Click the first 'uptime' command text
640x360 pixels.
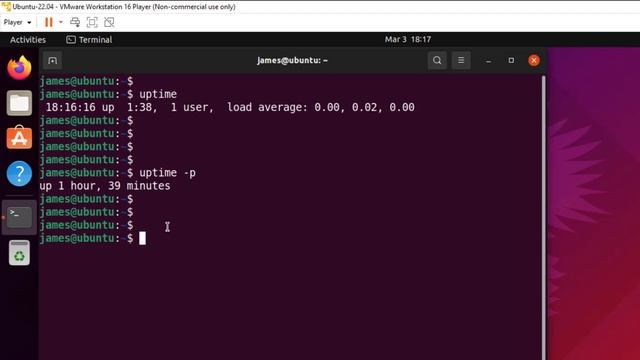[158, 94]
